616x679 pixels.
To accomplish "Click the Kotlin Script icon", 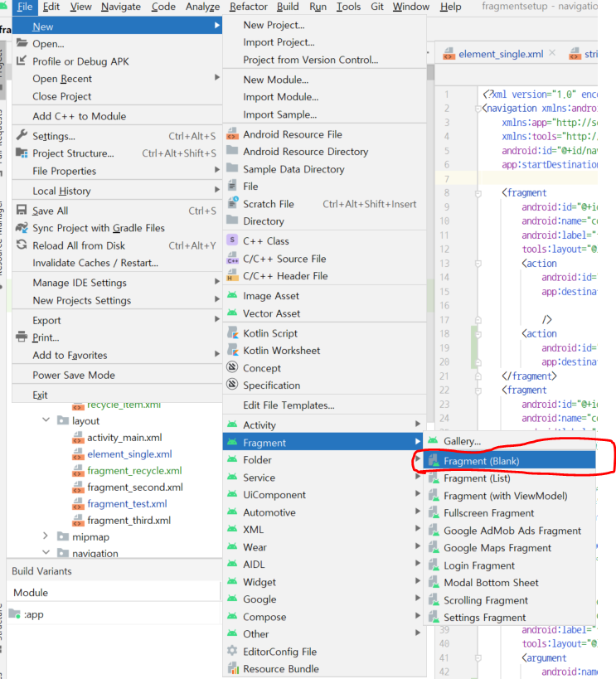I will pyautogui.click(x=233, y=332).
